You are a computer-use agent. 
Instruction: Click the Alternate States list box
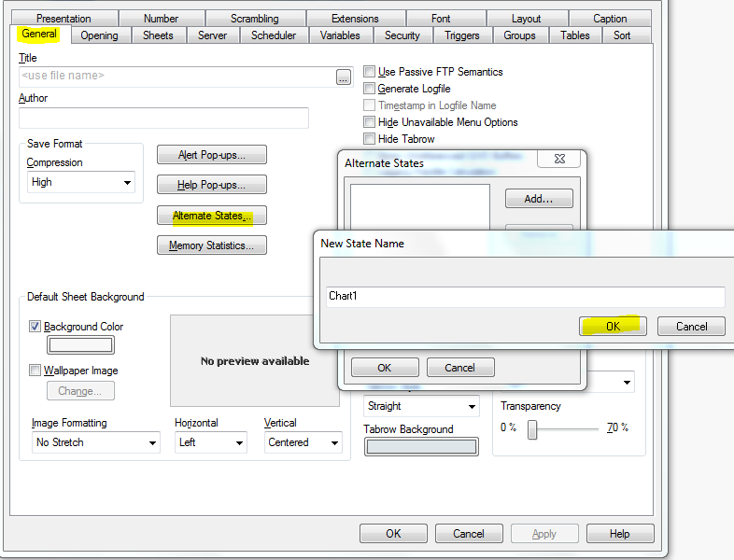(420, 207)
